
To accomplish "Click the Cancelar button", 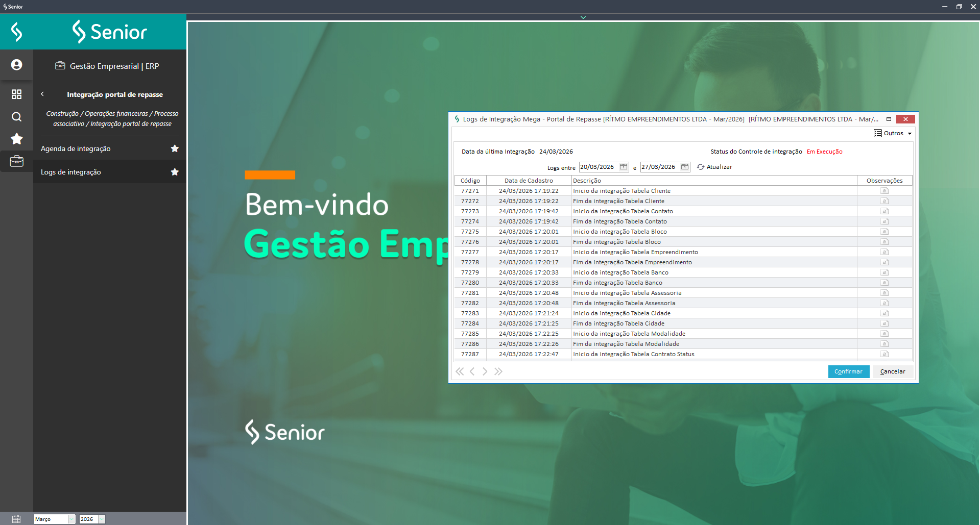I will [x=893, y=371].
